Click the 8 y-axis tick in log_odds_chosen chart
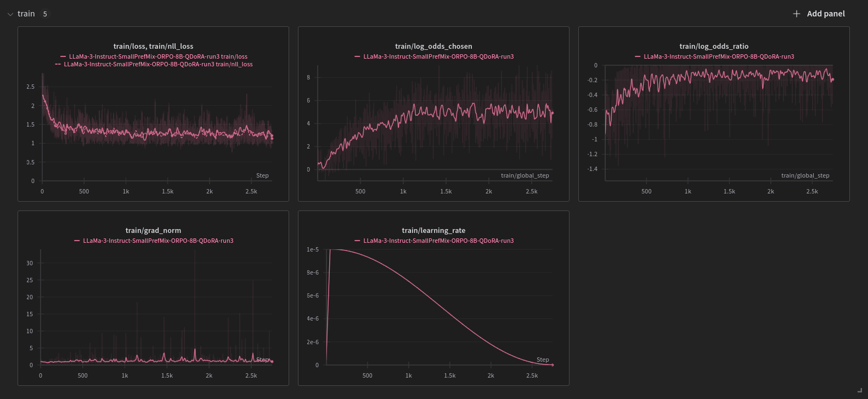Image resolution: width=868 pixels, height=399 pixels. coord(308,77)
